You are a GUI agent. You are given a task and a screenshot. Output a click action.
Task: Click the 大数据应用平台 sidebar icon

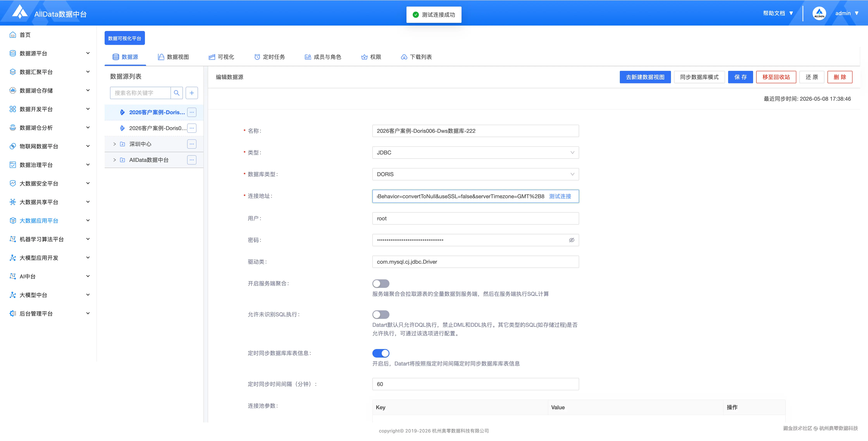point(13,220)
